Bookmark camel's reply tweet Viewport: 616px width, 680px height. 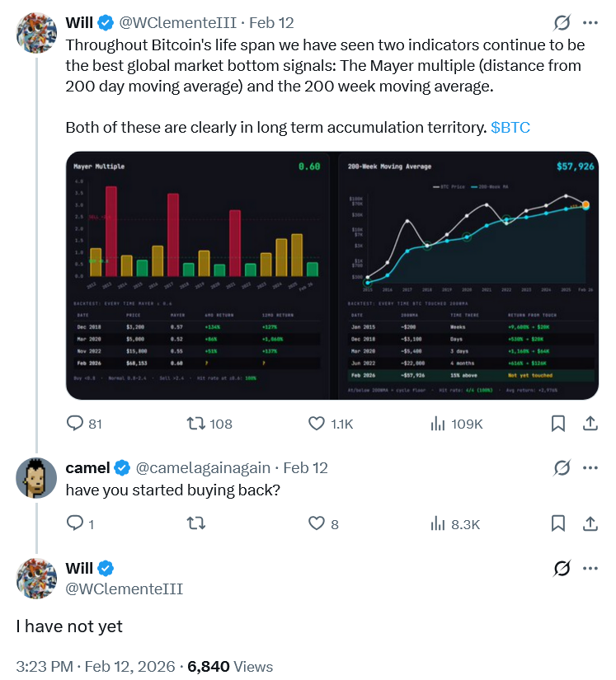pos(558,523)
